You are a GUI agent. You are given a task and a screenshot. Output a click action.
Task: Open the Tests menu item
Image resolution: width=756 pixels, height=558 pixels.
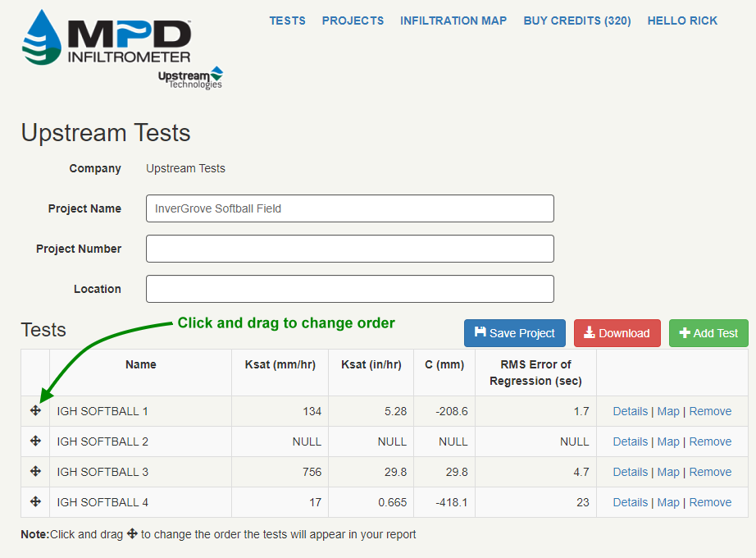tap(287, 21)
